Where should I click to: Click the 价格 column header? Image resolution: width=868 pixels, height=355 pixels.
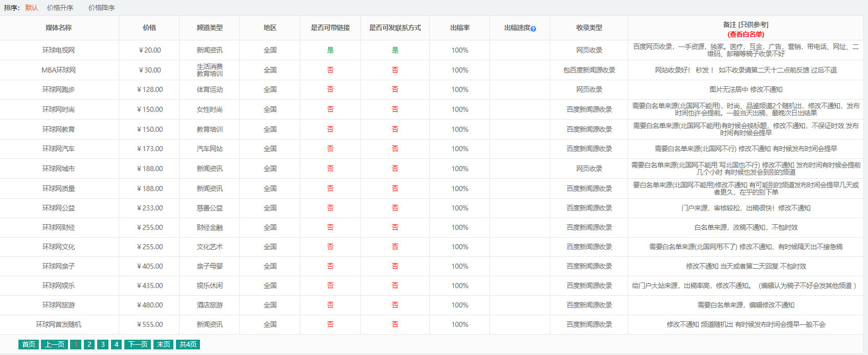tap(149, 28)
